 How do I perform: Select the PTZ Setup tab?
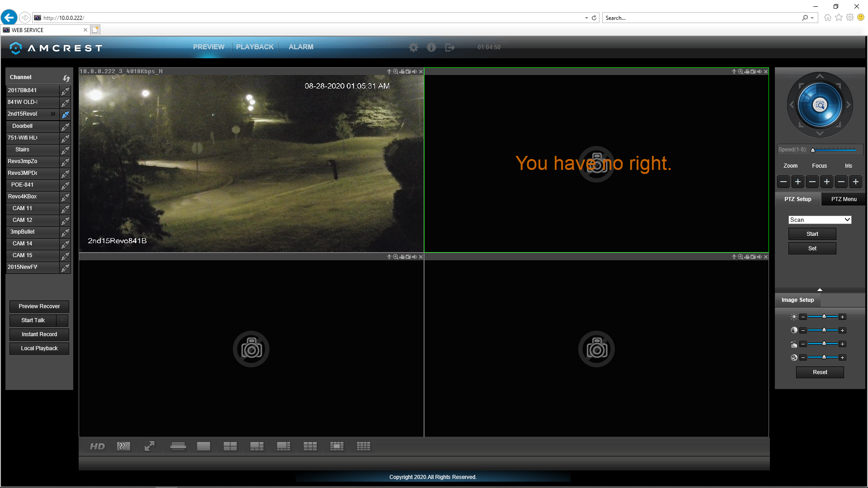pos(798,199)
